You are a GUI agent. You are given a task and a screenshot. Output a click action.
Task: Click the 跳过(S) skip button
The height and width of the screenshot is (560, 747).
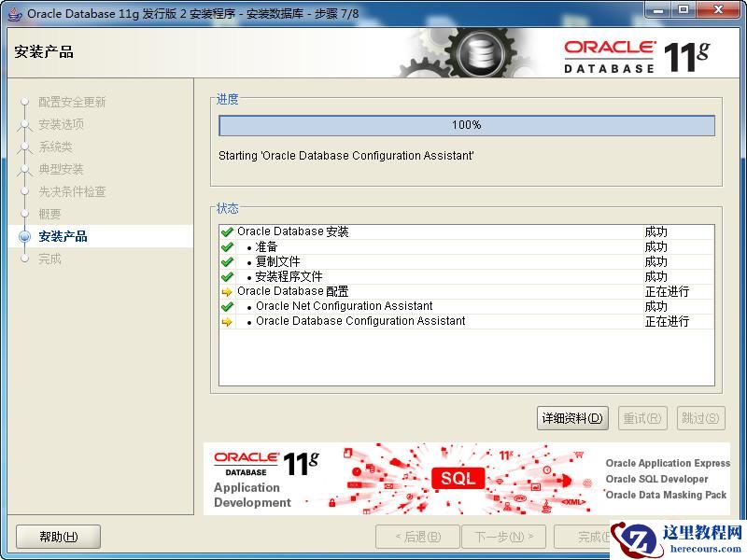point(700,418)
